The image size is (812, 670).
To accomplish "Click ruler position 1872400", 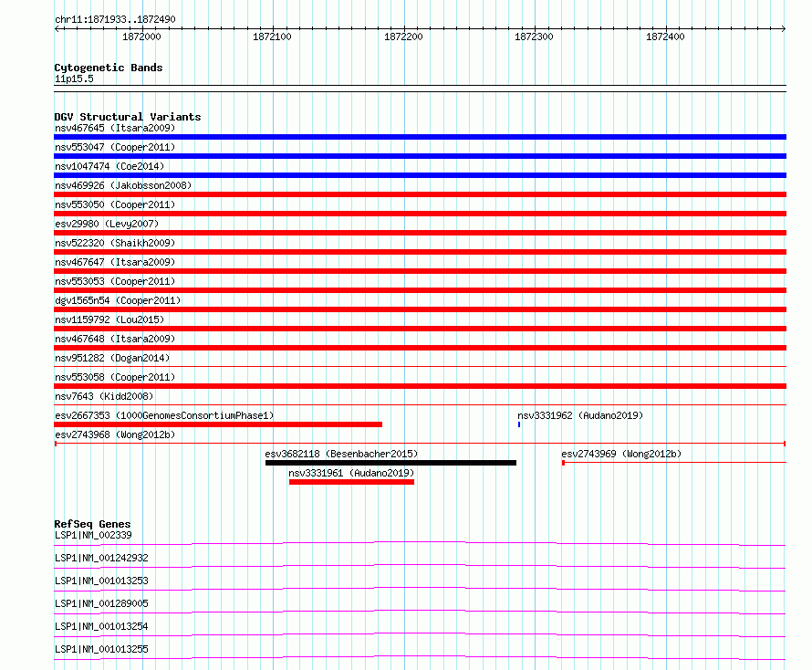I will 665,37.
